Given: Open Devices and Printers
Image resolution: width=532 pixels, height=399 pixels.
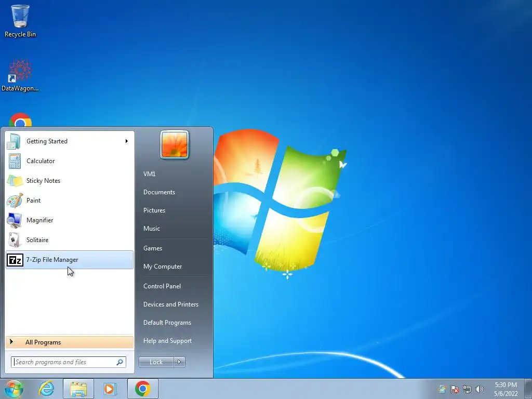Looking at the screenshot, I should pos(170,304).
